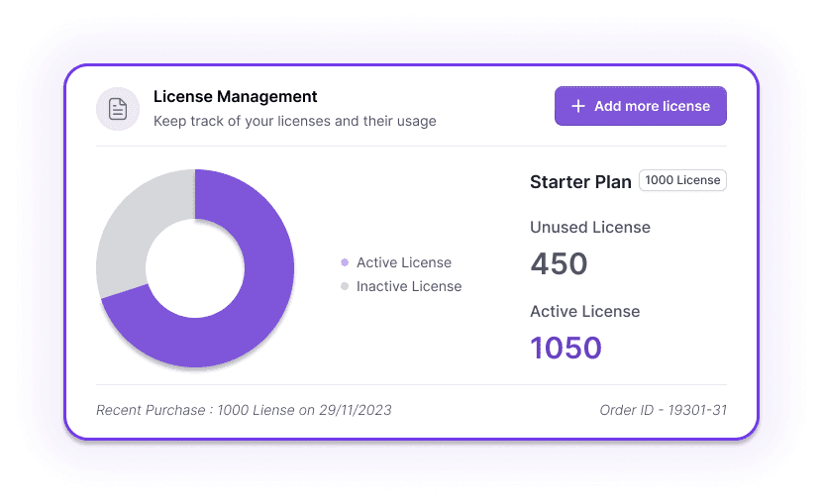
Task: Click the gray legend dot for Inactive License
Action: pos(345,286)
